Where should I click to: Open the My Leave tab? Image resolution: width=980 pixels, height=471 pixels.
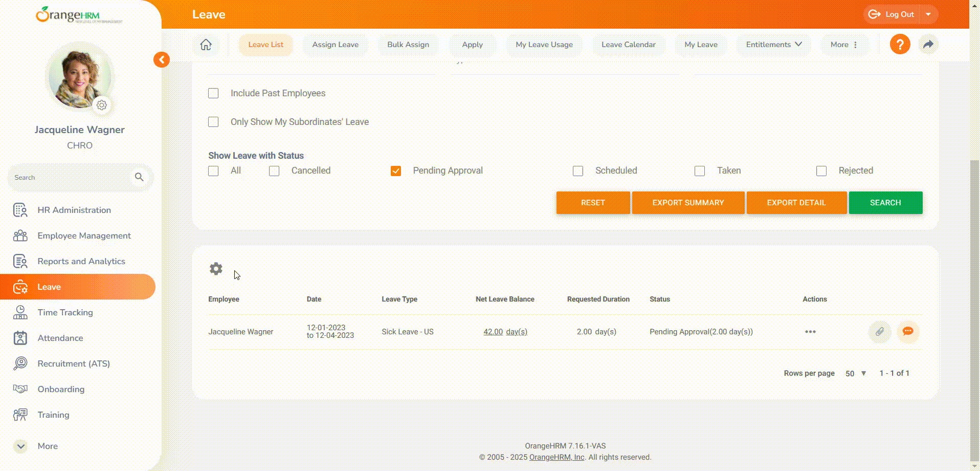point(701,45)
